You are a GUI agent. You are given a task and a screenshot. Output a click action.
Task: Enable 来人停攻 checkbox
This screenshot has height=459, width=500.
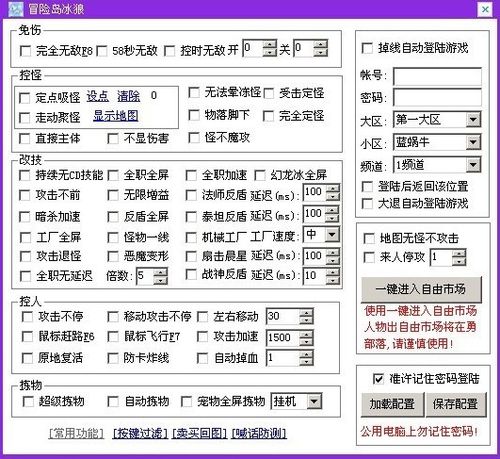pyautogui.click(x=369, y=257)
